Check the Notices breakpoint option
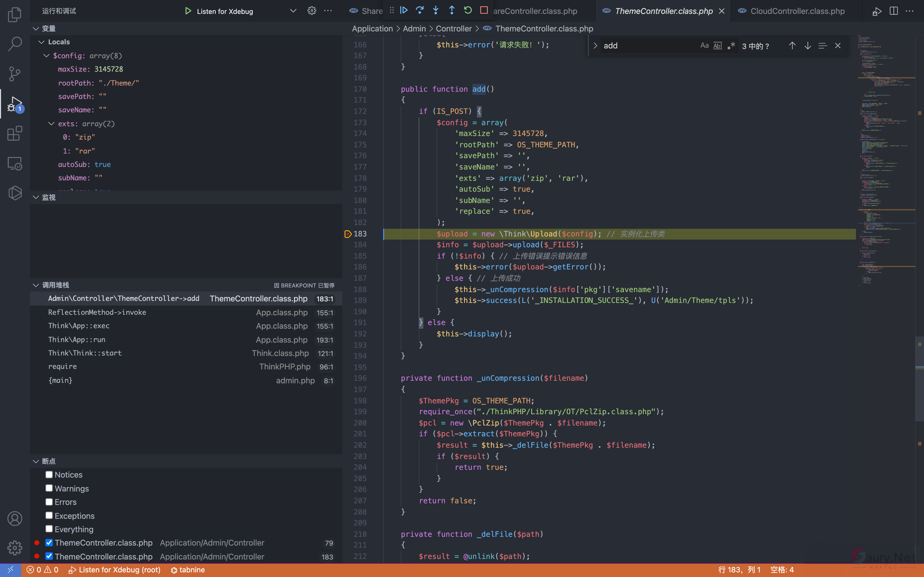The height and width of the screenshot is (577, 924). pyautogui.click(x=49, y=474)
